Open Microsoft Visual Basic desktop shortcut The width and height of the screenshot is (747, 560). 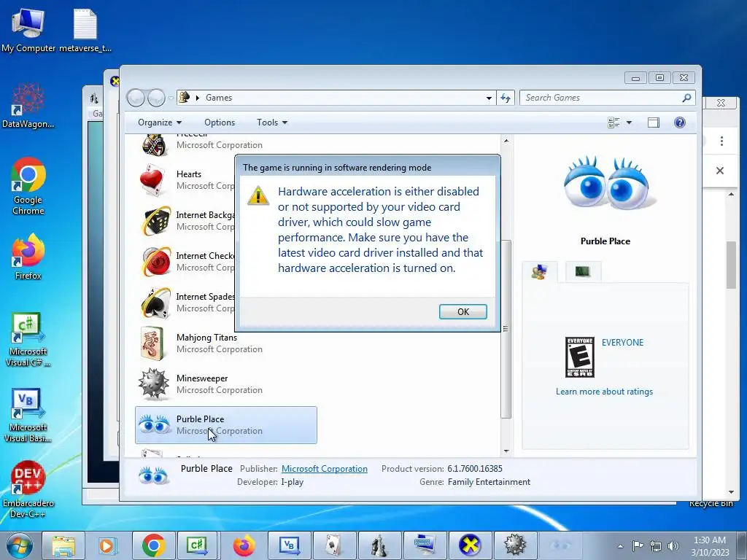28,416
